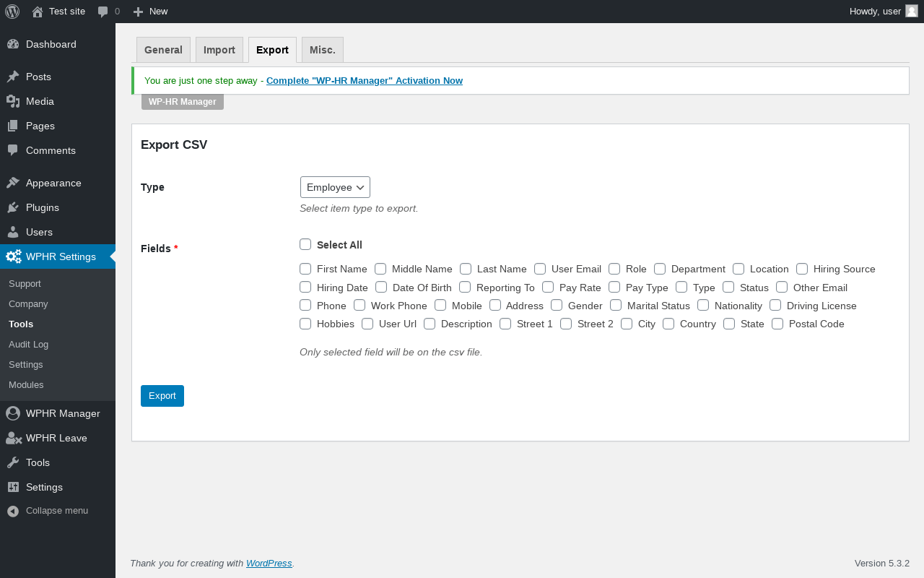Screen dimensions: 924x578
Task: Switch to the Import tab
Action: coord(219,50)
